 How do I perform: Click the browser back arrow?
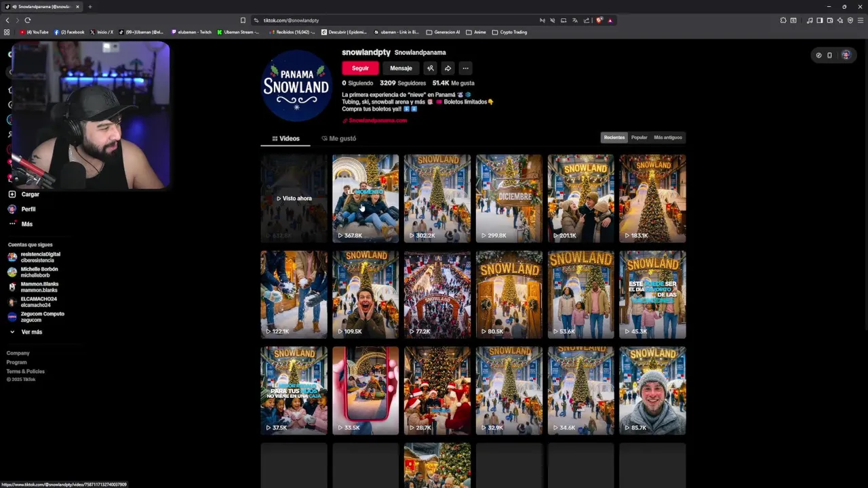(x=7, y=20)
